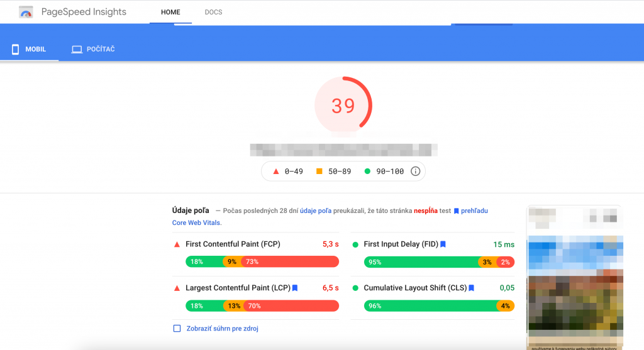This screenshot has height=350, width=644.
Task: Click the PageSpeed Insights logo icon
Action: 26,13
